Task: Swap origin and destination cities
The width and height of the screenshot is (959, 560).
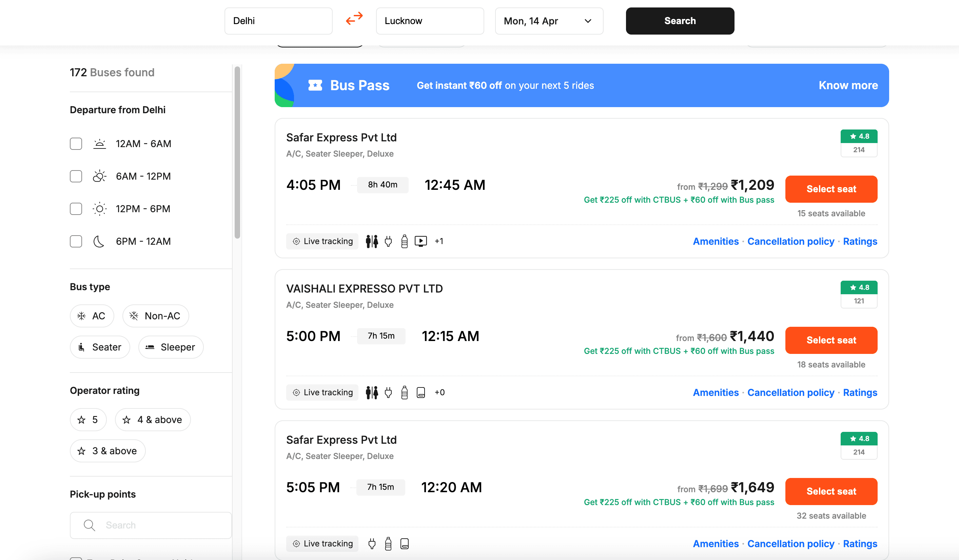Action: [x=354, y=19]
